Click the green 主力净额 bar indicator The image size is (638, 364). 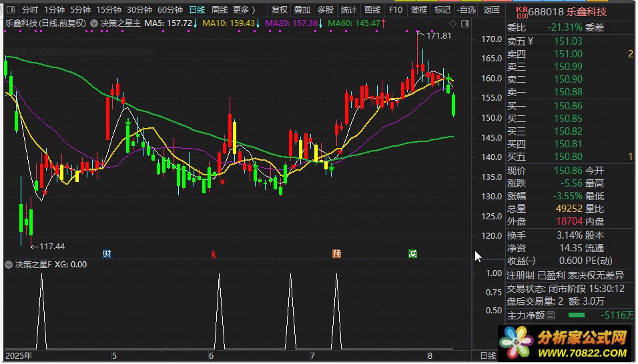(576, 315)
